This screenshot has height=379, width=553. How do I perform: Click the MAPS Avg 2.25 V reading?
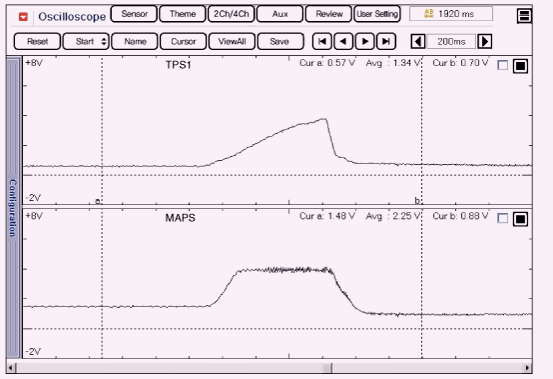click(393, 216)
